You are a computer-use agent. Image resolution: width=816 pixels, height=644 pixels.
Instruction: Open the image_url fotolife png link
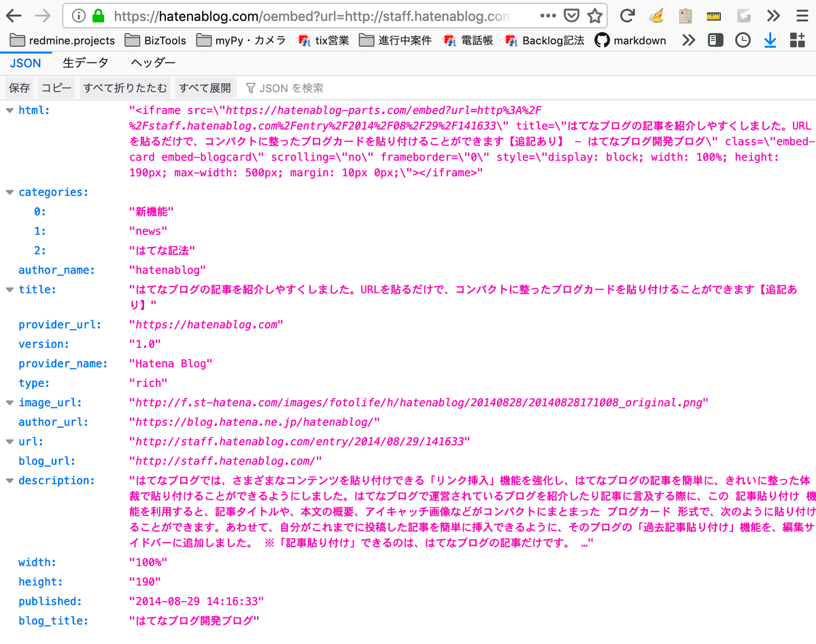(419, 403)
